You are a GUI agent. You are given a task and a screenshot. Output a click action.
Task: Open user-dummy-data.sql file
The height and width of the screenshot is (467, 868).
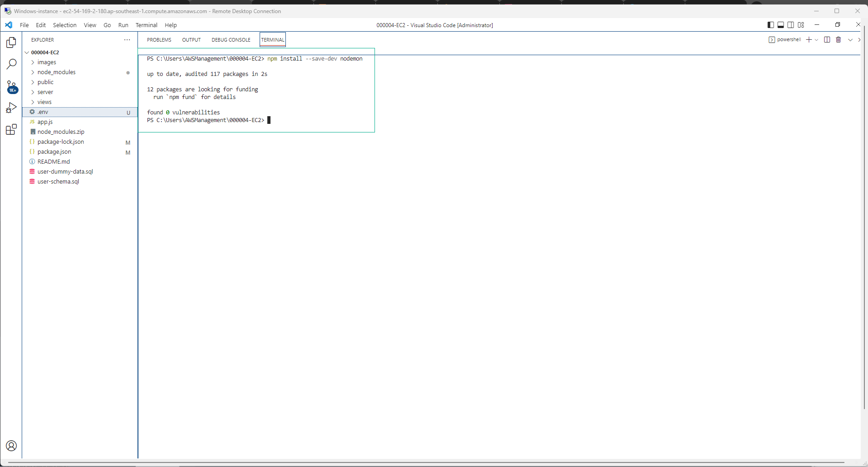point(80,172)
